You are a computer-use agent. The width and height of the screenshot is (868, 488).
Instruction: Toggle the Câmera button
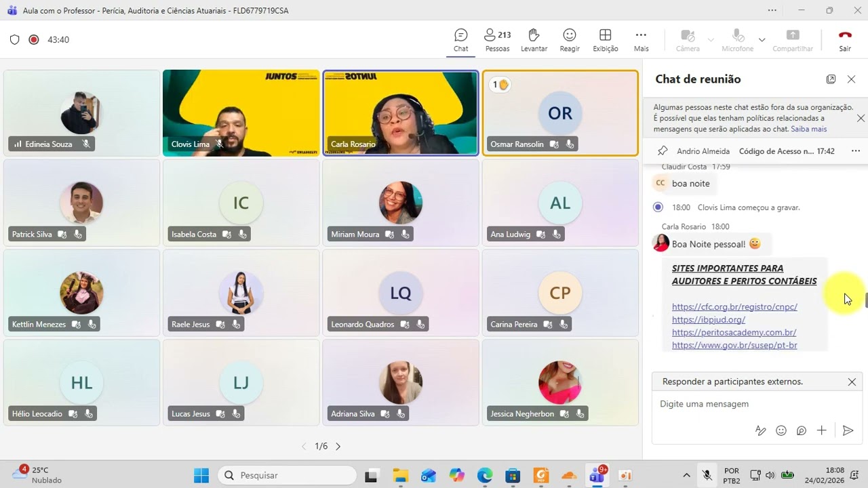(688, 40)
